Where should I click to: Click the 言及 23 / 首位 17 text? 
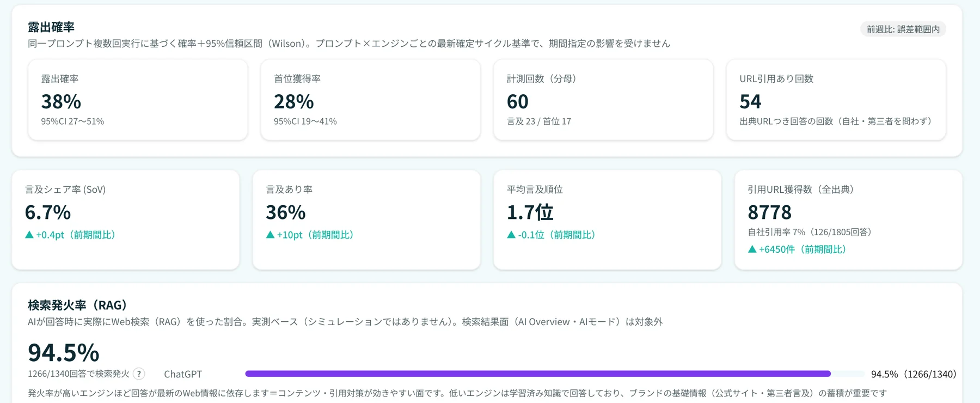539,121
